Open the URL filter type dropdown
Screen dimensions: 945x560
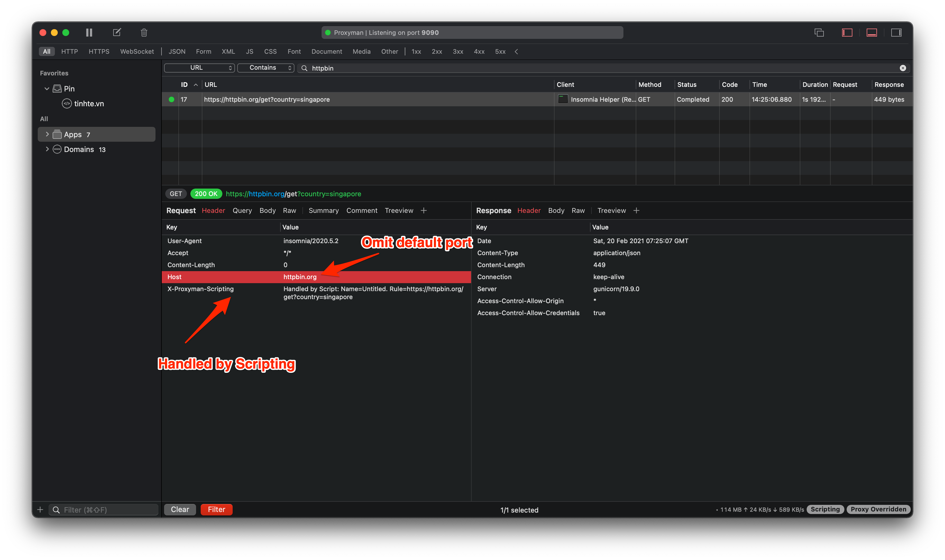pyautogui.click(x=199, y=67)
